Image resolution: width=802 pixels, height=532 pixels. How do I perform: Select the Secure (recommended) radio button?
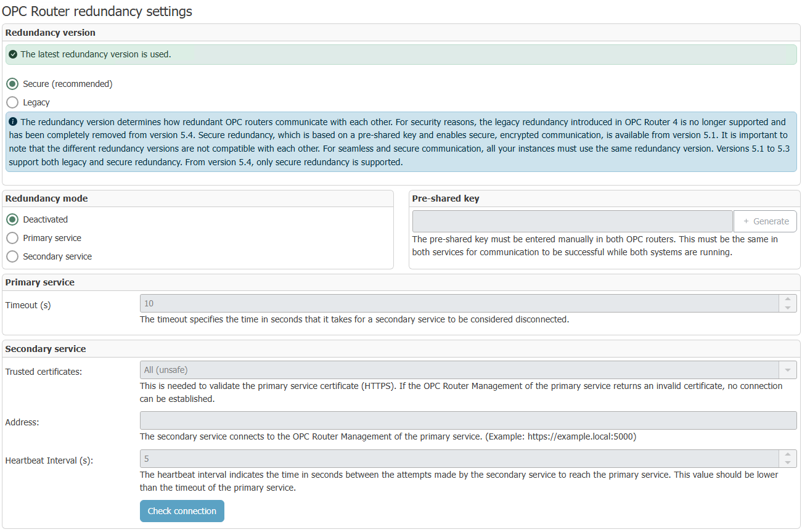[x=12, y=84]
